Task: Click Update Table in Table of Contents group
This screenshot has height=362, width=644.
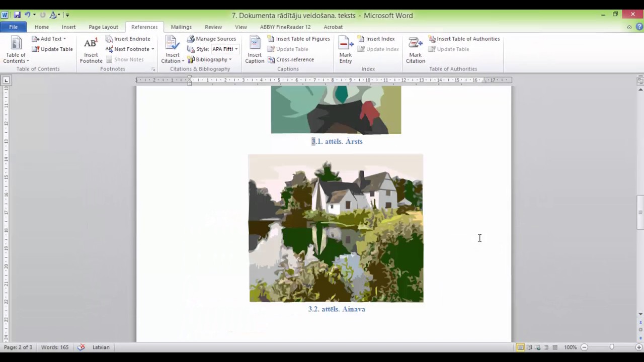Action: (52, 49)
